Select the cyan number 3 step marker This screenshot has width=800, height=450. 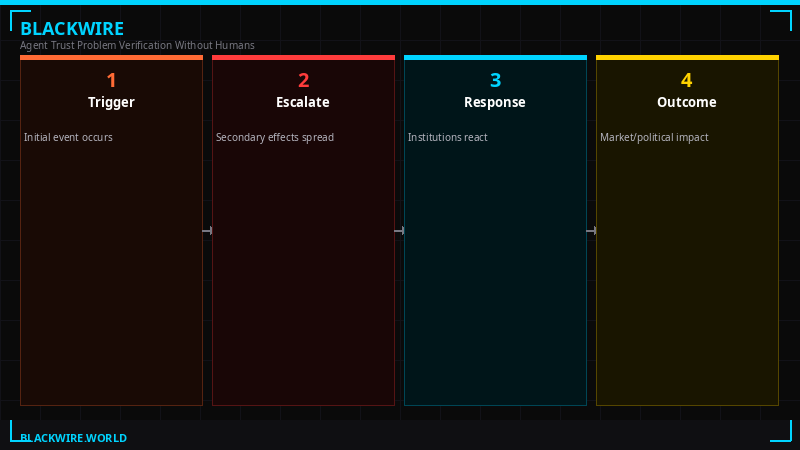coord(495,81)
